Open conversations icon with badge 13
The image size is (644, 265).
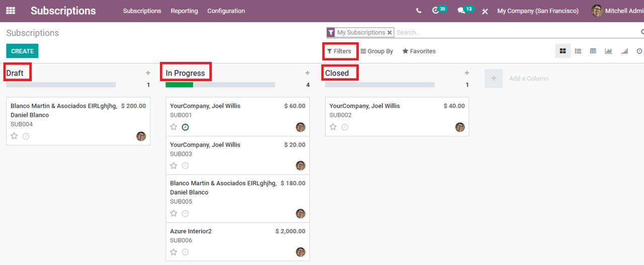pyautogui.click(x=465, y=10)
